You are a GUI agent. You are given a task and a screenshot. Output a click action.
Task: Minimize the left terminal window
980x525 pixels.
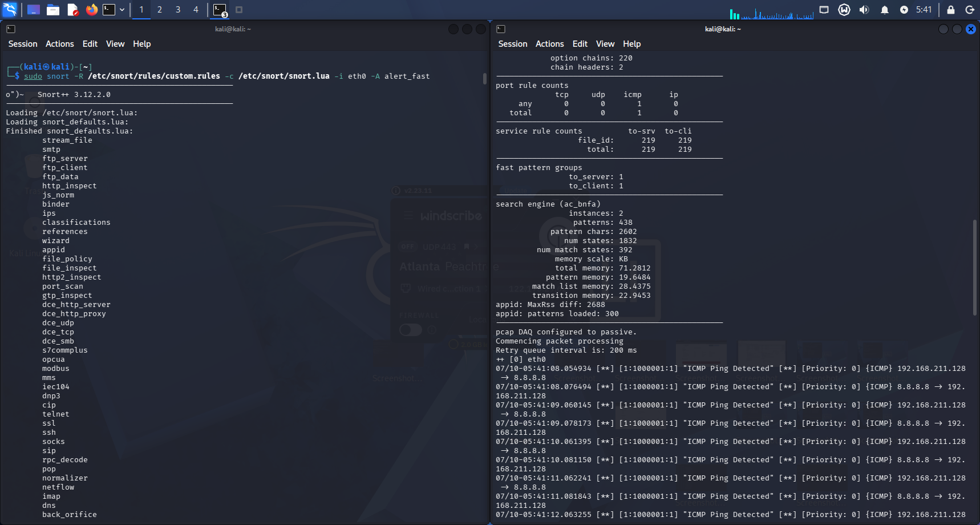tap(453, 29)
